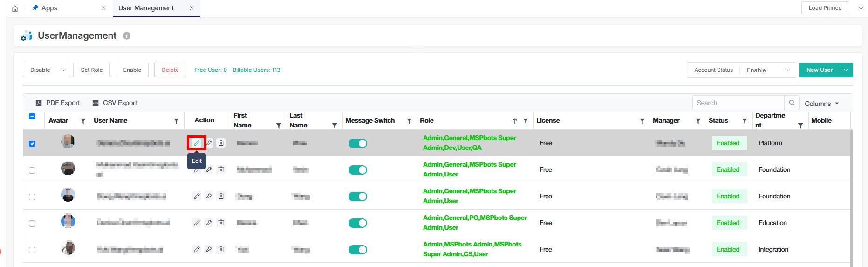Viewport: 868px width, 267px height.
Task: Close the User Management tab
Action: (x=191, y=8)
